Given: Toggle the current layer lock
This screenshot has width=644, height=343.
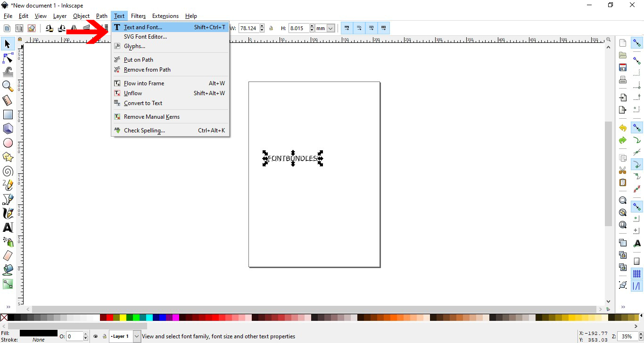Looking at the screenshot, I should click(x=104, y=336).
